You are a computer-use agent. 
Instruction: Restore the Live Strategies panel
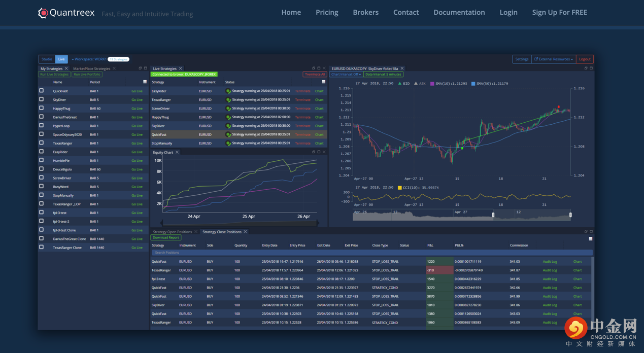(313, 68)
